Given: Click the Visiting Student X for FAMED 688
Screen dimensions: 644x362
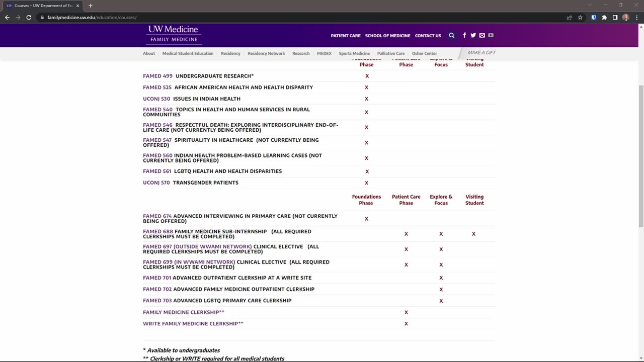Looking at the screenshot, I should (x=473, y=234).
